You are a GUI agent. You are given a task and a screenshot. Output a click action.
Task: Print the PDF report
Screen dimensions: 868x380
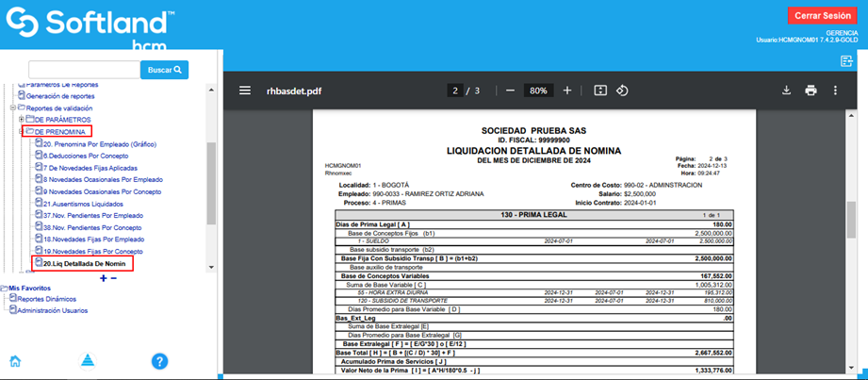811,91
